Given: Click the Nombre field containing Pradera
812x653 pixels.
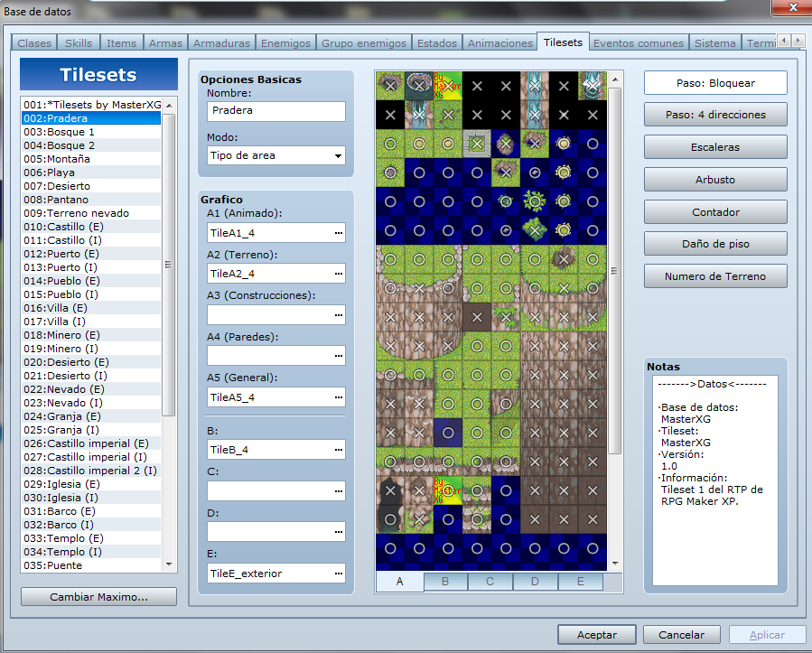Looking at the screenshot, I should (x=276, y=111).
